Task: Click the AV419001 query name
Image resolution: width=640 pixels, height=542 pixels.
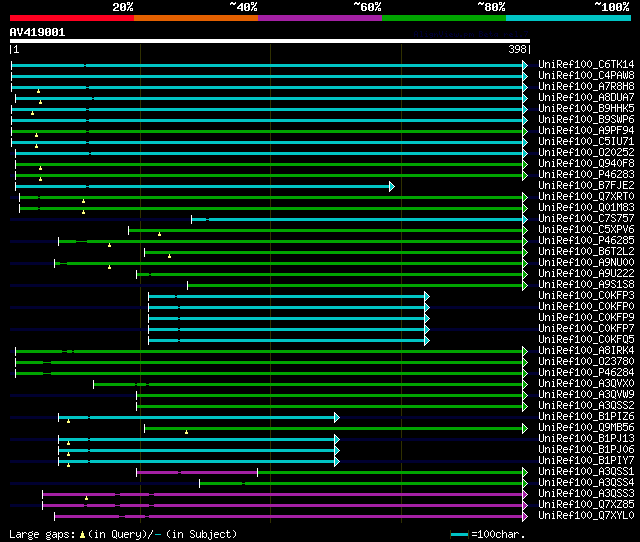Action: pos(37,33)
